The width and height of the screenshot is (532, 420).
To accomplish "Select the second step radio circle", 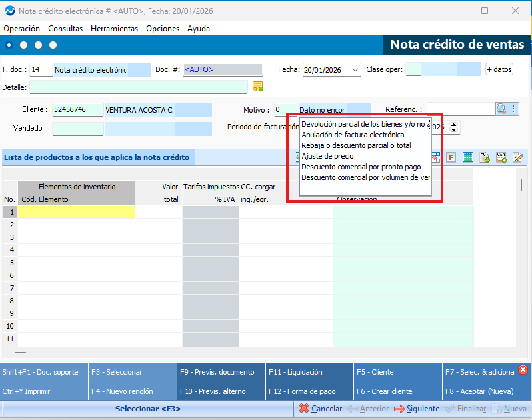I will click(24, 45).
